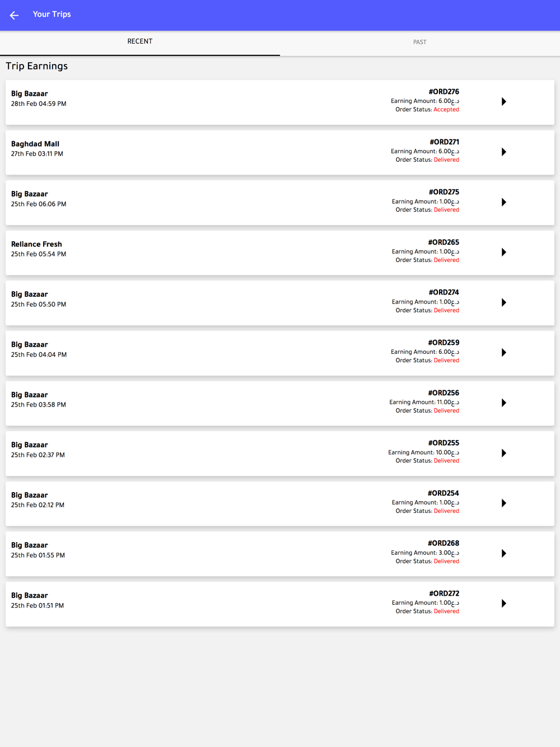Open Big Bazaar trip at 04:04 PM

[280, 353]
